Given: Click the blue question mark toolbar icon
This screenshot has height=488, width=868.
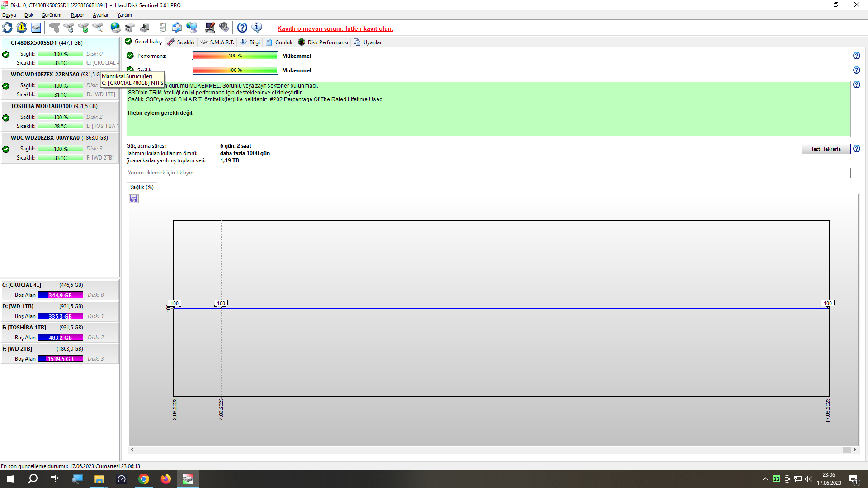Looking at the screenshot, I should tap(242, 28).
